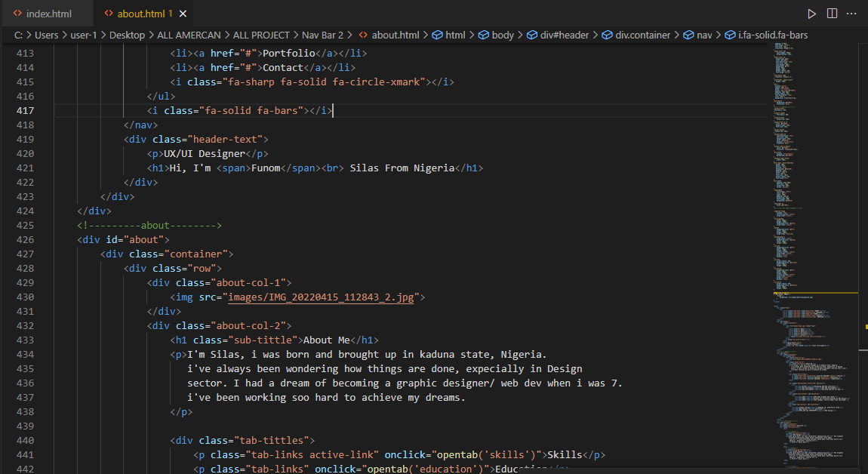Open the i.fa-solid.fa-bars breadcrumb
868x474 pixels.
(767, 35)
